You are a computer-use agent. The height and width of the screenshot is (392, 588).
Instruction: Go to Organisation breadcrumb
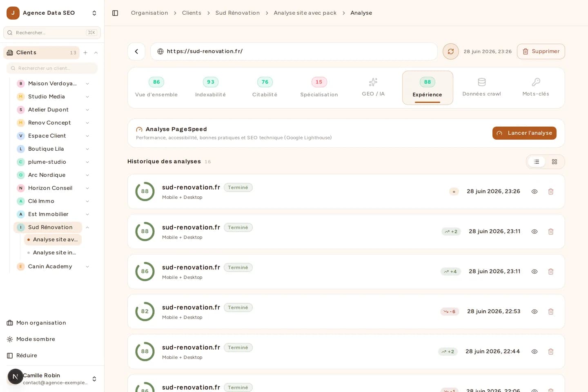(149, 13)
